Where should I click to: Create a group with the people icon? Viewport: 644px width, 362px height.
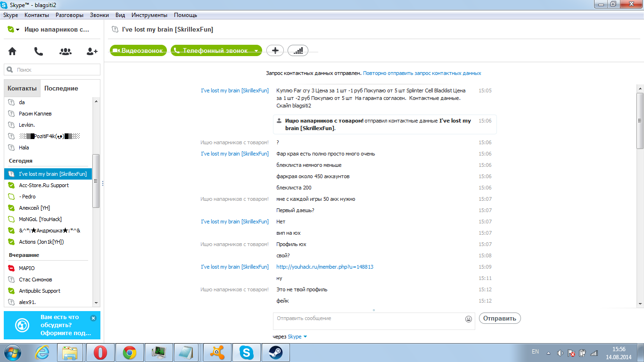pyautogui.click(x=66, y=51)
